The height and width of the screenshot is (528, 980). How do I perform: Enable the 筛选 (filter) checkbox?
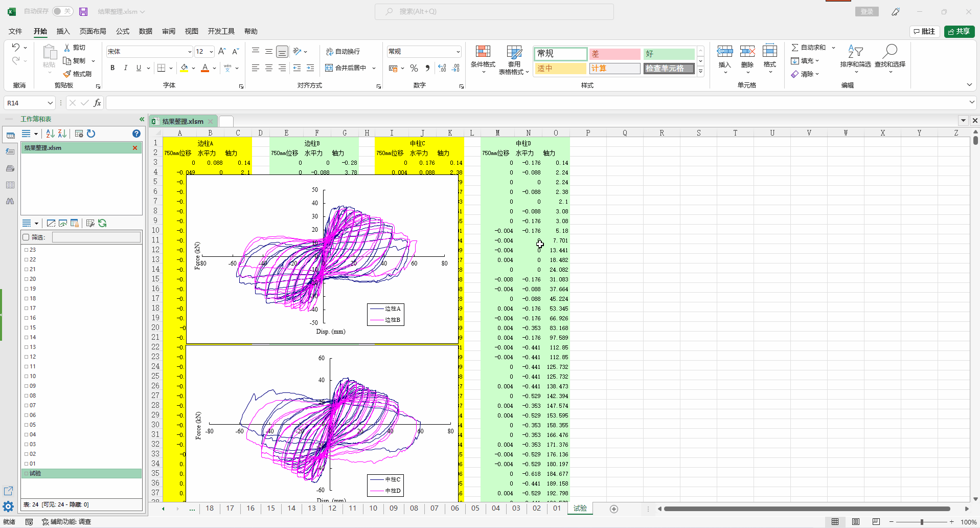(x=26, y=237)
